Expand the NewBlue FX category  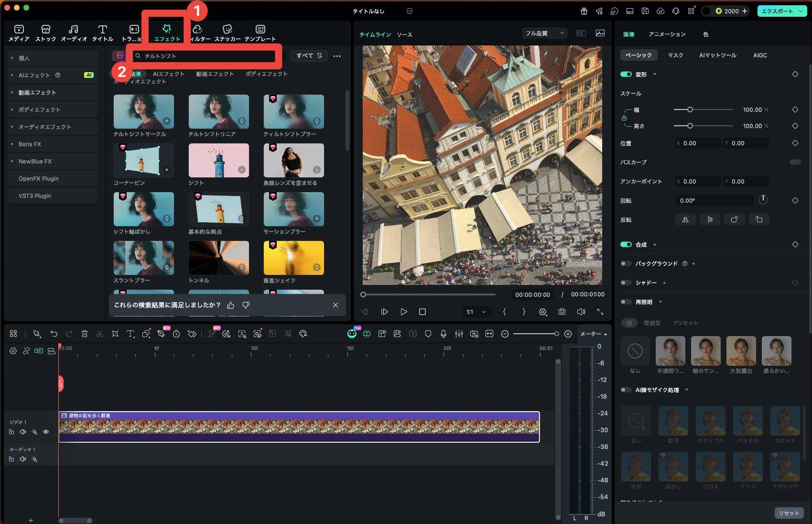53,161
